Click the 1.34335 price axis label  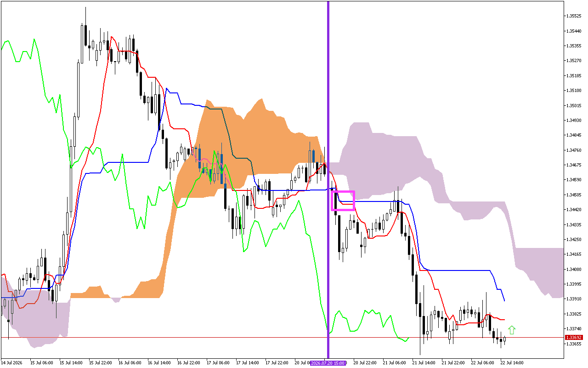574,224
